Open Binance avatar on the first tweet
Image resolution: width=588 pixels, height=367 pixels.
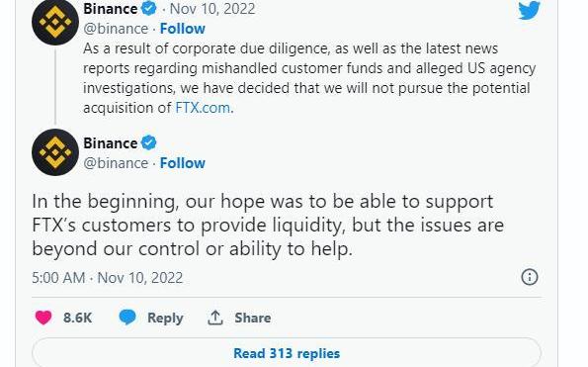(x=55, y=22)
